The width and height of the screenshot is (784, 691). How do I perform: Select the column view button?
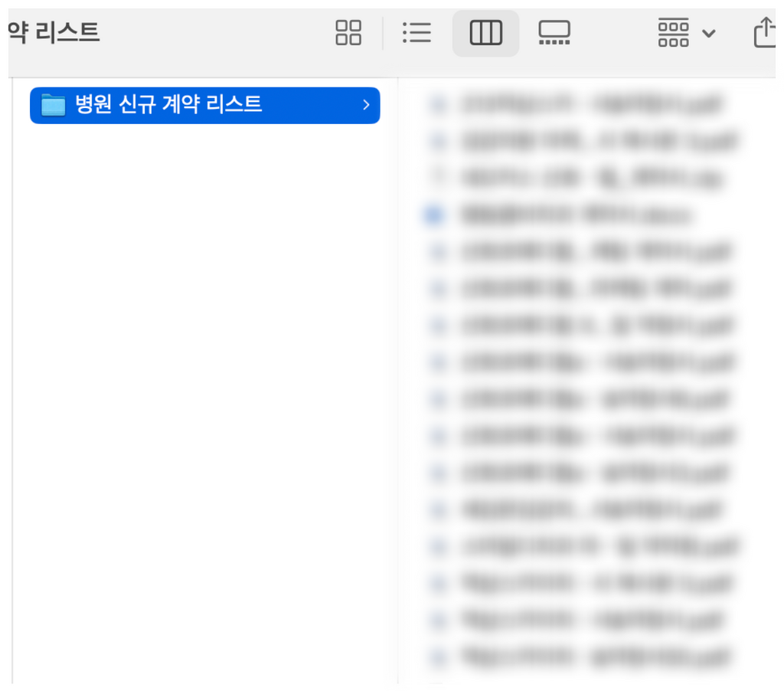coord(485,33)
